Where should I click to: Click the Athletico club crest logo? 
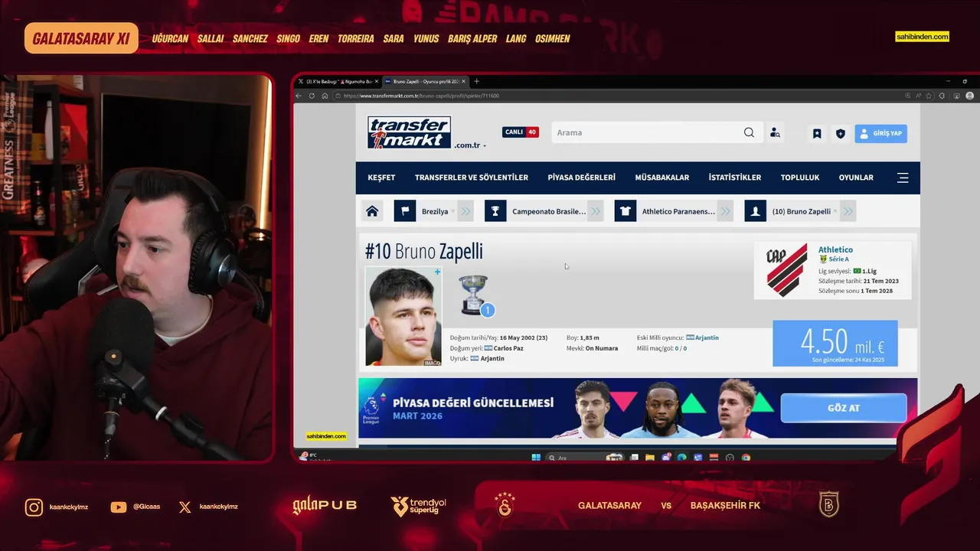tap(786, 270)
